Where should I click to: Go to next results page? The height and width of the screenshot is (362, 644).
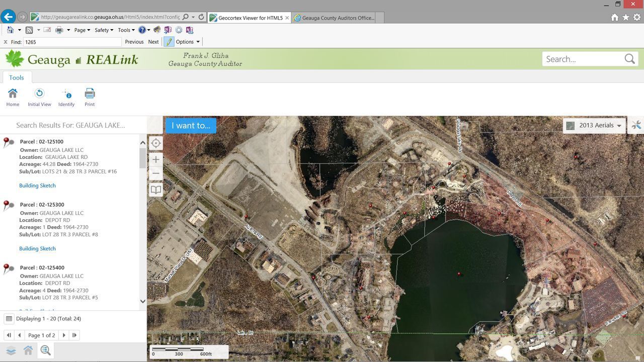coord(64,335)
